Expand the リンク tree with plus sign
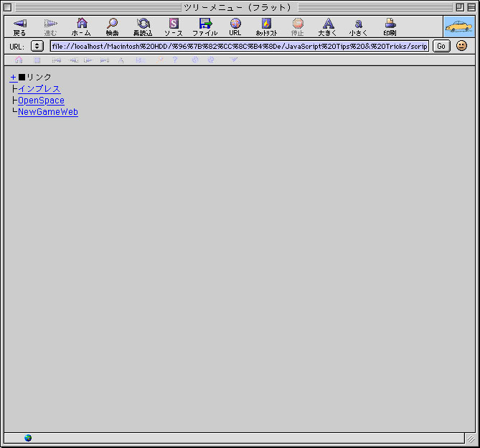This screenshot has height=448, width=480. (x=13, y=77)
